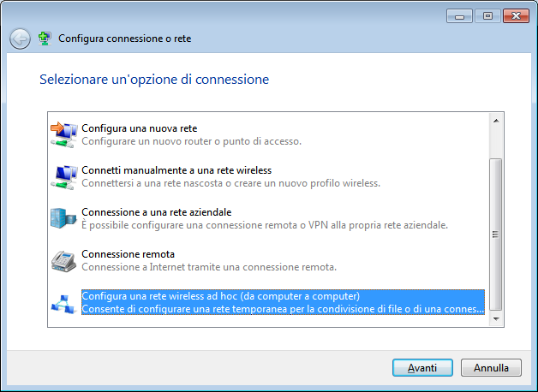This screenshot has height=392, width=538.
Task: Click the Annulla button
Action: tap(491, 368)
